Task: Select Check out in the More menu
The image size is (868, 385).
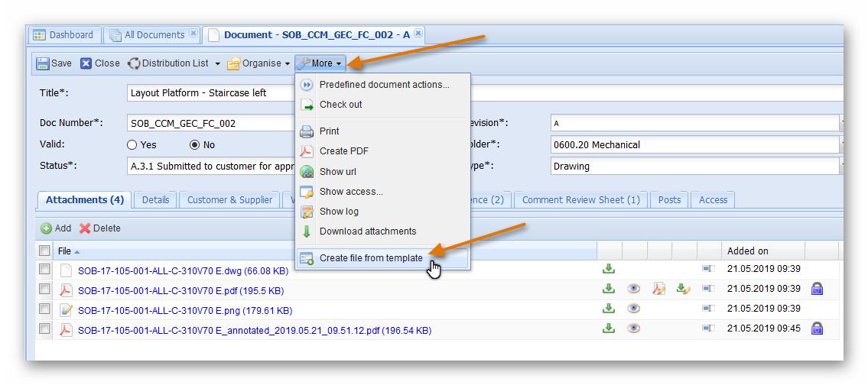Action: coord(384,105)
